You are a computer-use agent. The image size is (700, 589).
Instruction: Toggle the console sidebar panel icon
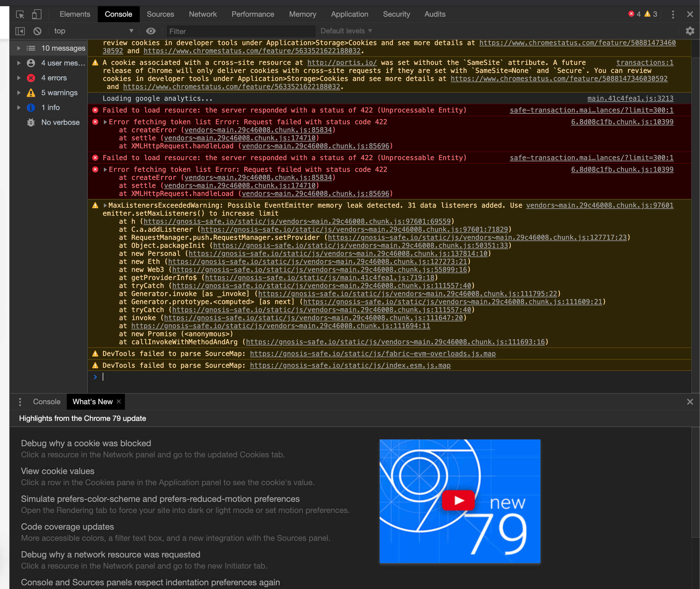pos(20,31)
